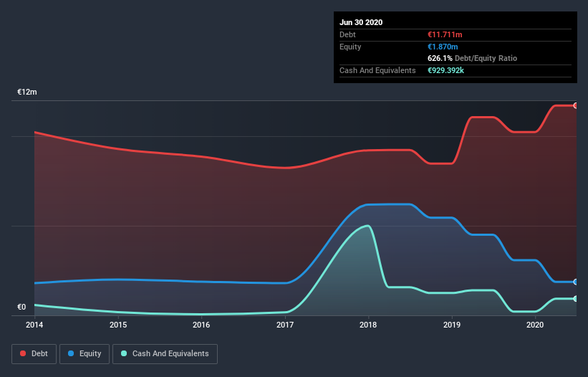Select the blue Equity endpoint marker
588x377 pixels.
point(576,282)
